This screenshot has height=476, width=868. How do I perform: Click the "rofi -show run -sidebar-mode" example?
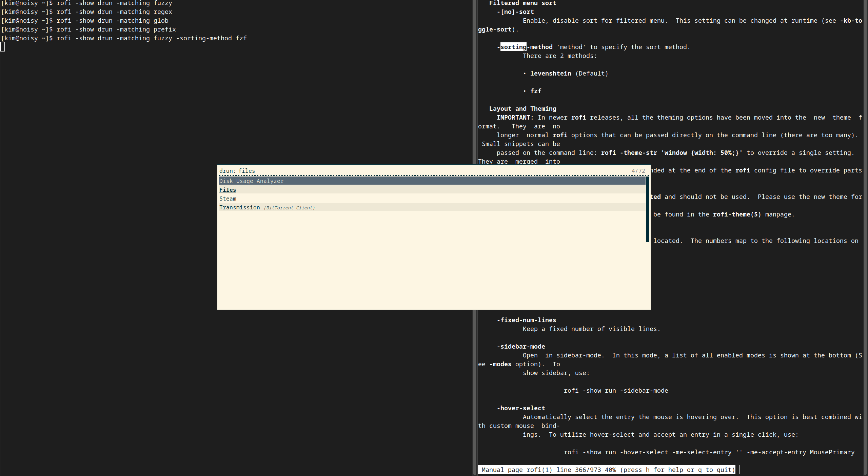pyautogui.click(x=616, y=391)
